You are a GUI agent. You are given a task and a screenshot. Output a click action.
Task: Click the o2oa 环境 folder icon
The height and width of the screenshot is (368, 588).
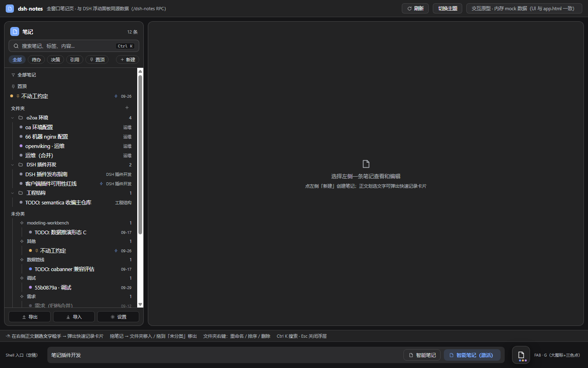coord(21,118)
